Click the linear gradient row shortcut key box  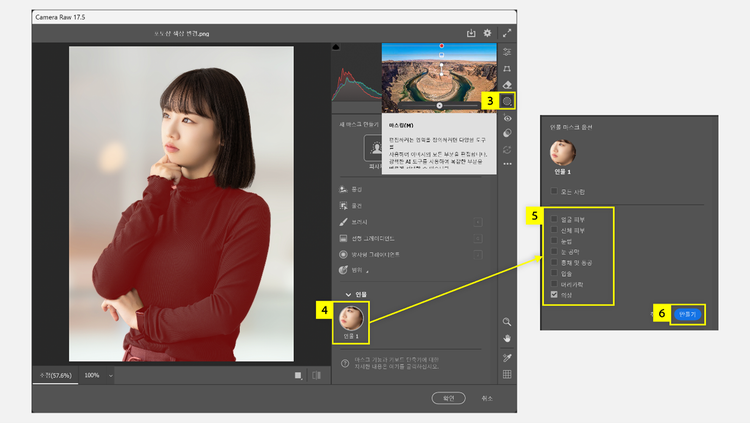click(477, 238)
